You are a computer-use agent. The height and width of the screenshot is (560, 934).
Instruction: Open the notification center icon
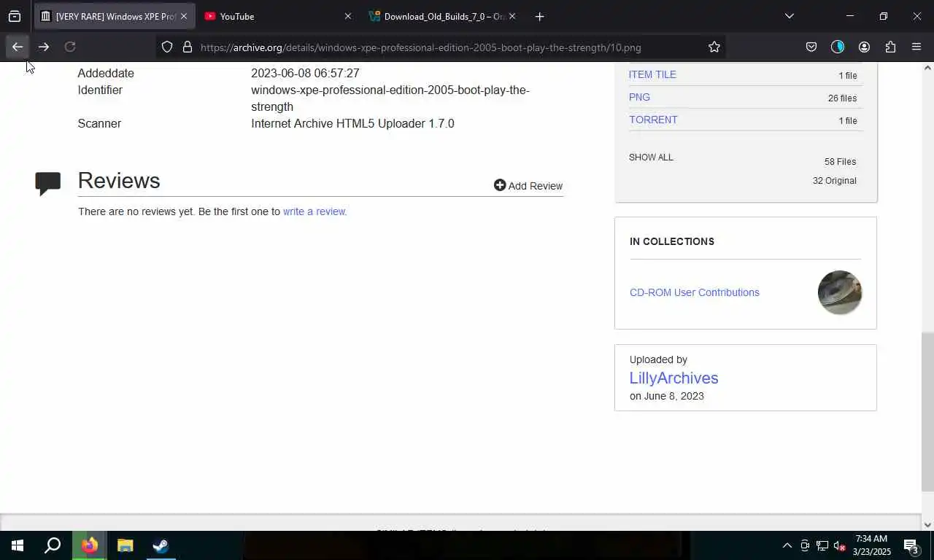(x=911, y=545)
